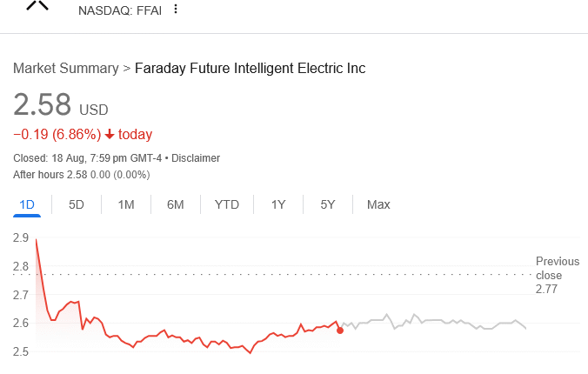Image resolution: width=588 pixels, height=374 pixels.
Task: Collapse the panel with the top-left chevron
Action: [x=37, y=5]
